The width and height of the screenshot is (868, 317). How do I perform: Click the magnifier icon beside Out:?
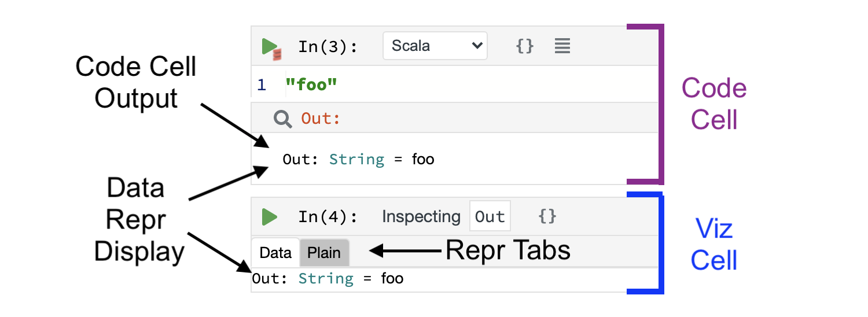click(282, 119)
